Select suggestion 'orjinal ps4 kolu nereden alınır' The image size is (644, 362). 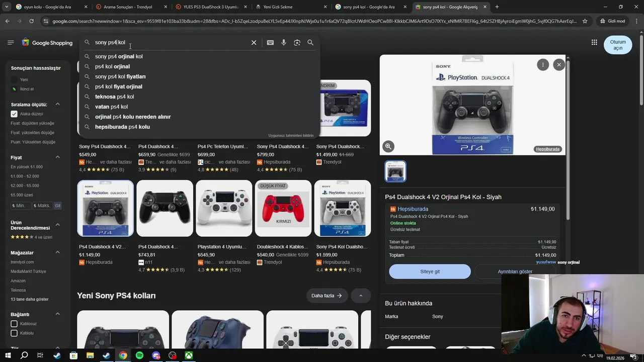[x=133, y=117]
